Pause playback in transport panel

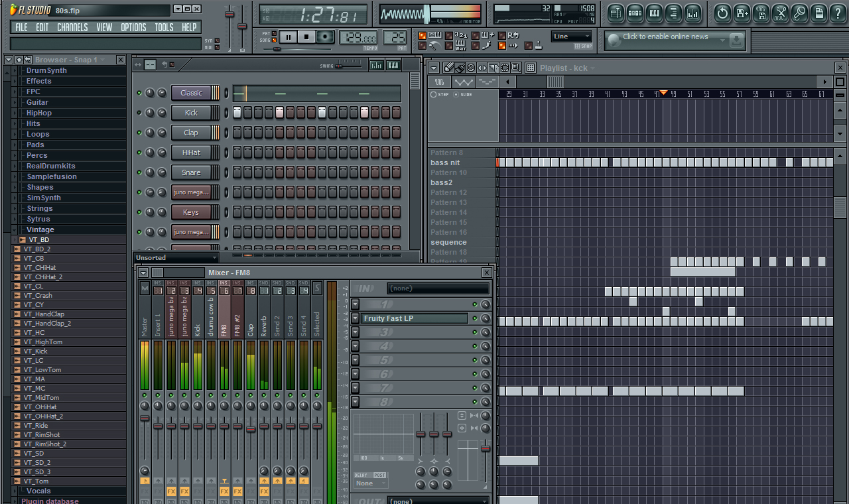click(x=288, y=37)
